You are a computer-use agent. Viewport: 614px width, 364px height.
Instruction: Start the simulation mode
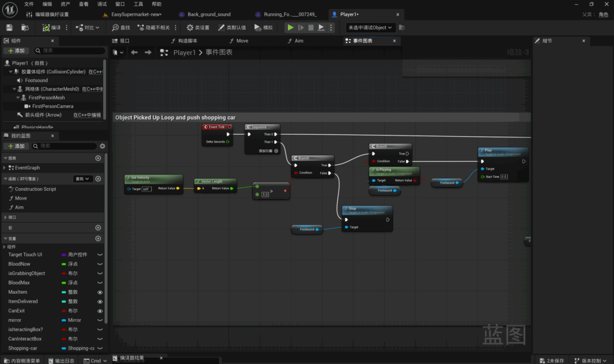[264, 28]
